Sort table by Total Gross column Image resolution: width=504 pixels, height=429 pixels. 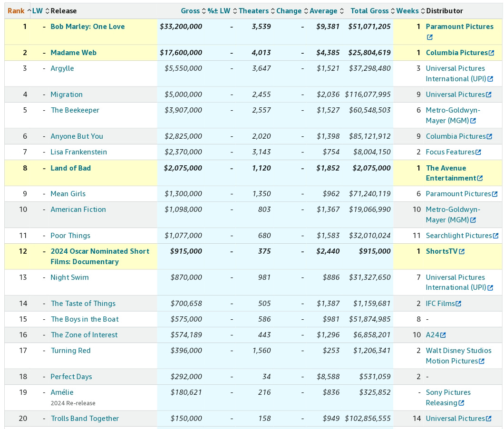[373, 11]
